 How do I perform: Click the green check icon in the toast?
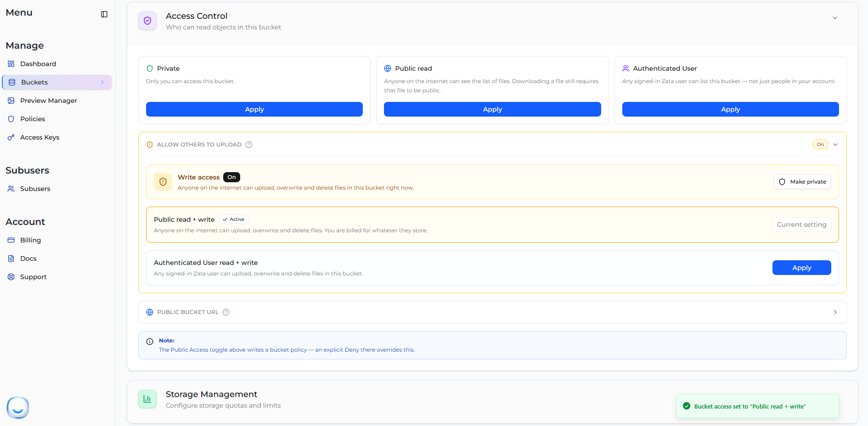click(687, 406)
